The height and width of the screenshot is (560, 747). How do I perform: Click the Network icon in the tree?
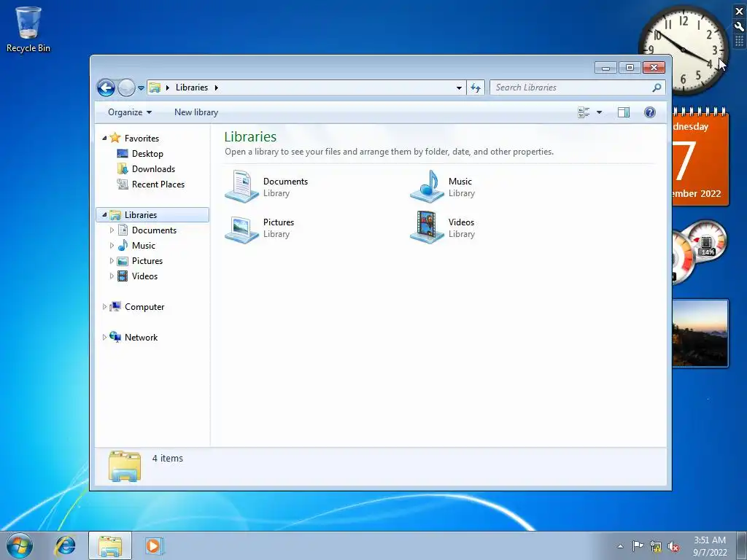115,337
